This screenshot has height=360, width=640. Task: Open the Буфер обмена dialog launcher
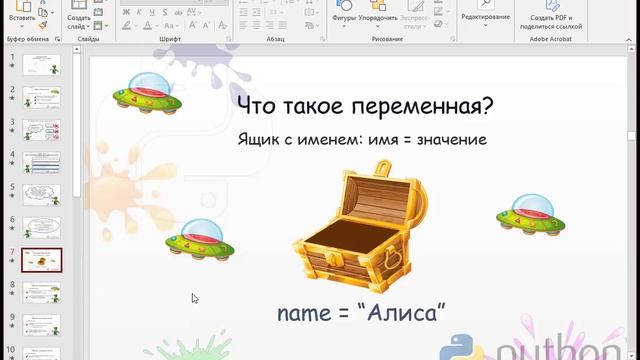tap(57, 39)
